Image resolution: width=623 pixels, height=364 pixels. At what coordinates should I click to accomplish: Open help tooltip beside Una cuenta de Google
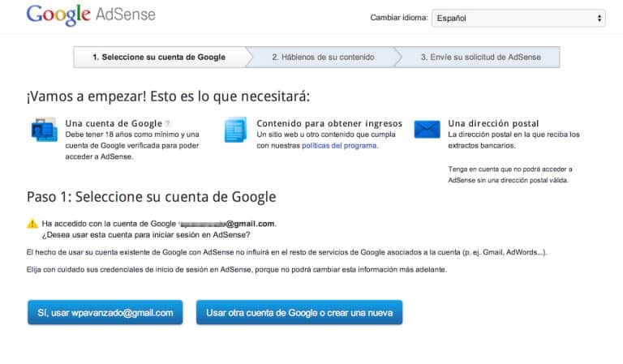pyautogui.click(x=167, y=123)
